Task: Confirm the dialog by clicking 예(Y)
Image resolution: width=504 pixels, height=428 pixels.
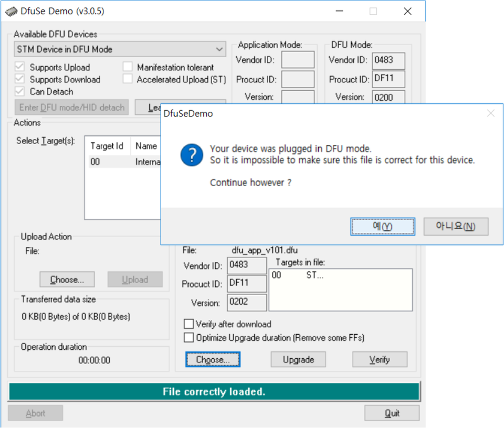Action: 382,226
